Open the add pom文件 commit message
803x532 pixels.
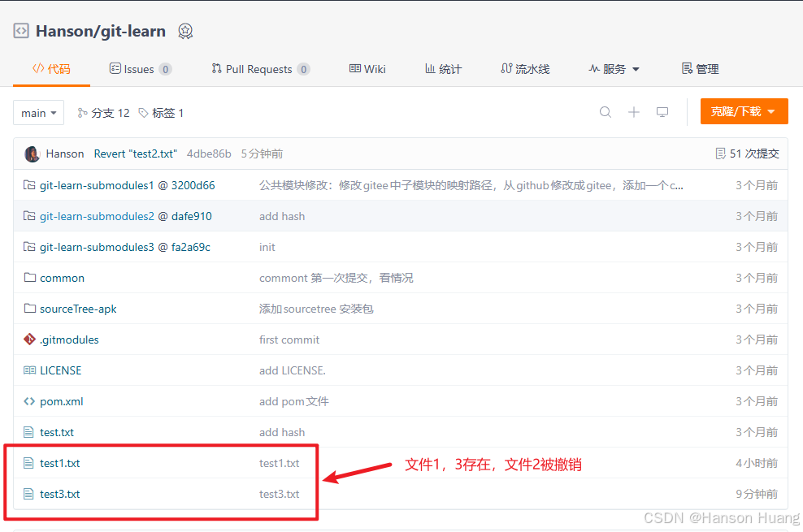click(x=294, y=401)
